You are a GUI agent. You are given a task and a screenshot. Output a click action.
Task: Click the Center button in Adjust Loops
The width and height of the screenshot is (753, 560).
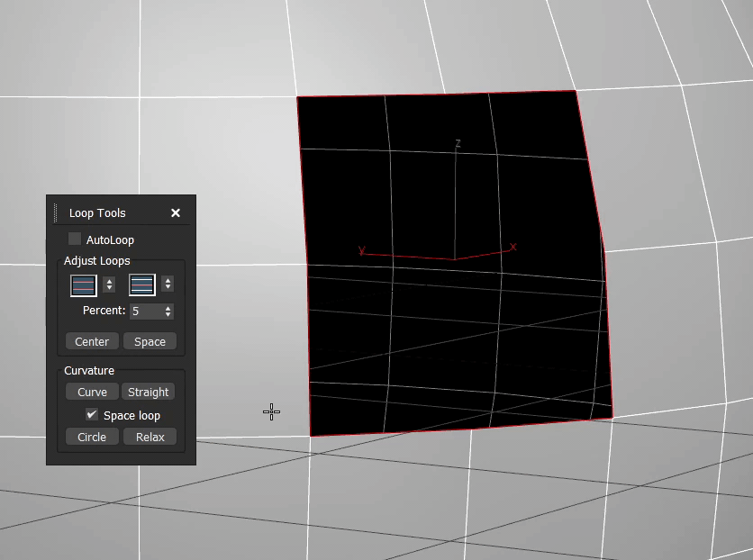(x=91, y=341)
